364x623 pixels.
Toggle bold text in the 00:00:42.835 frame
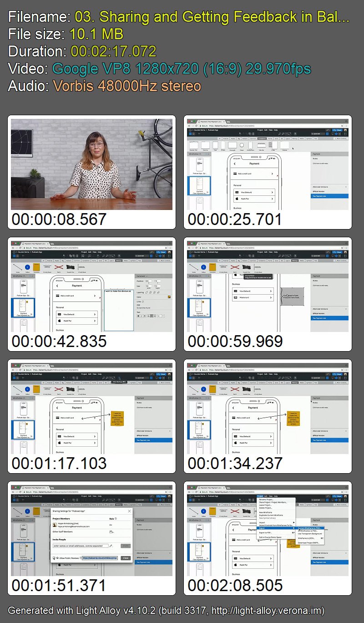click(x=138, y=316)
